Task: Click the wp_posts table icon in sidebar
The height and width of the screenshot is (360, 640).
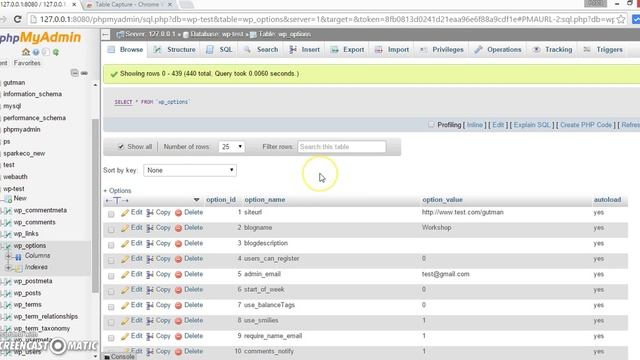Action: coord(7,293)
